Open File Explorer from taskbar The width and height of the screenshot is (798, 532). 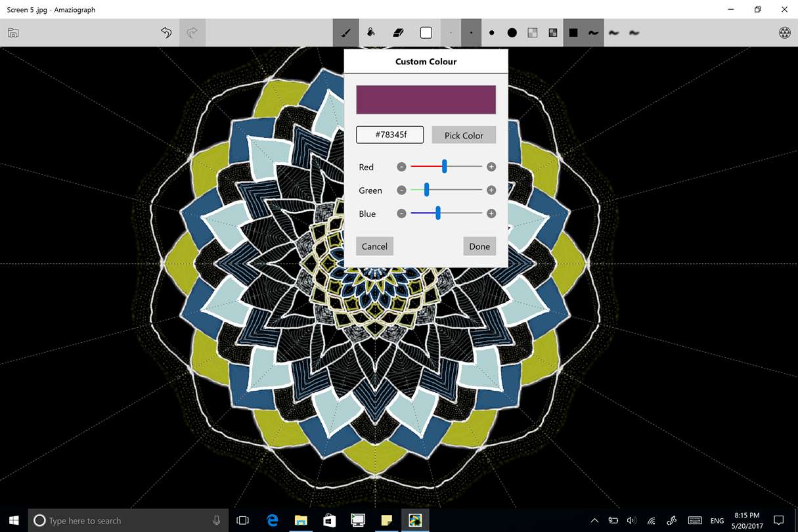point(301,520)
